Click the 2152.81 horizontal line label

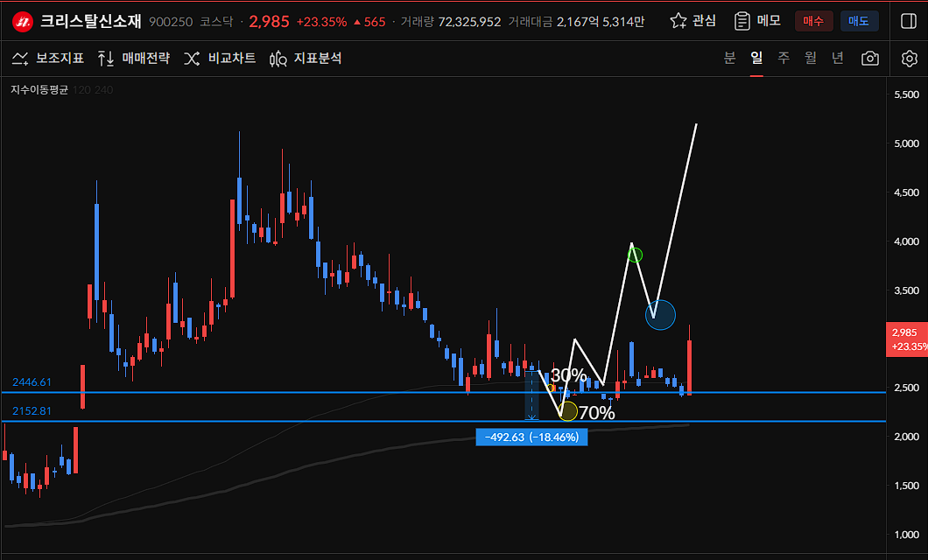point(32,411)
